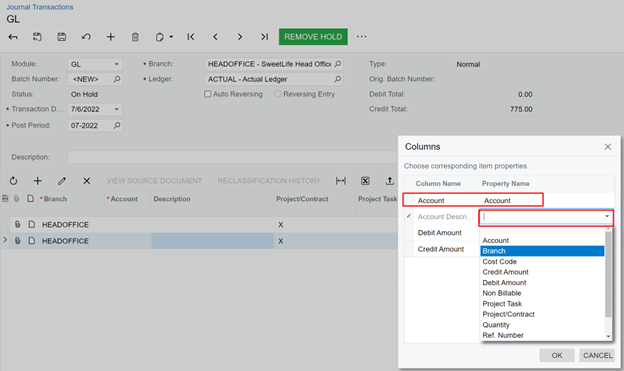Refresh the details grid

(13, 181)
